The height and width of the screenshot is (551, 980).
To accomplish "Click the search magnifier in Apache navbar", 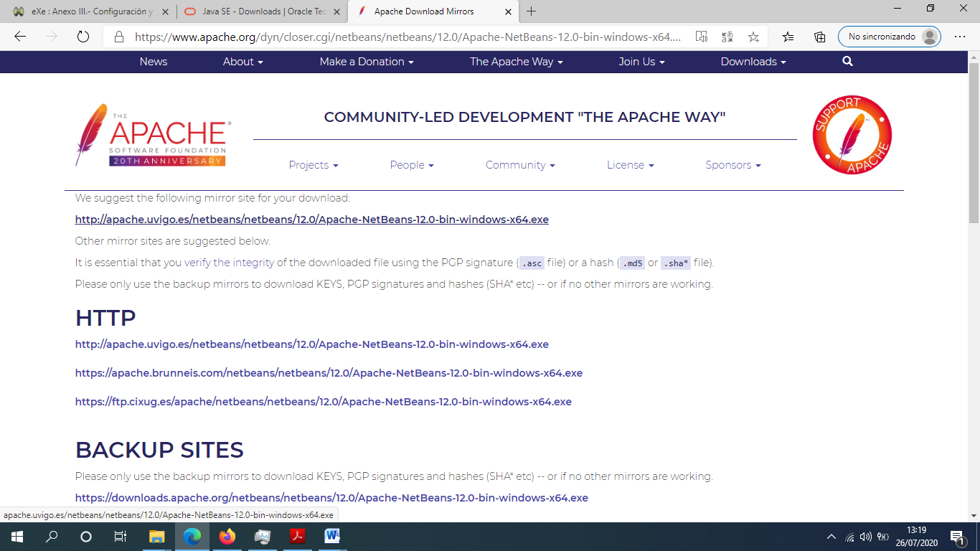I will click(847, 62).
